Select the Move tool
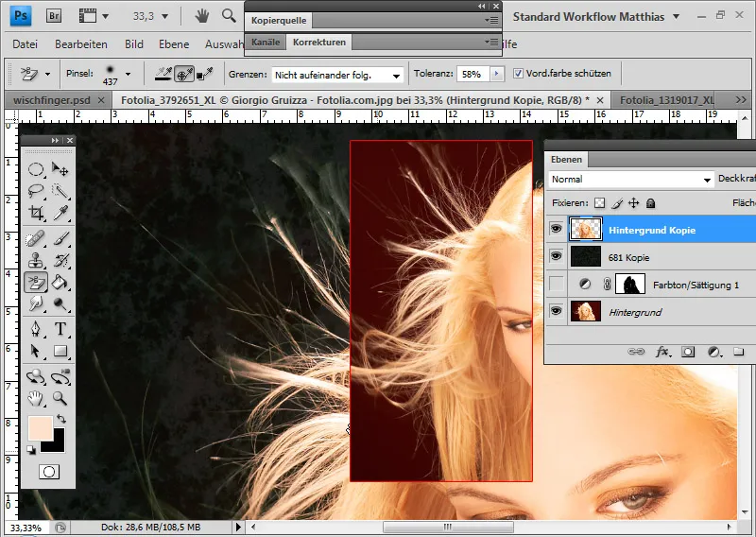The height and width of the screenshot is (537, 756). click(60, 169)
